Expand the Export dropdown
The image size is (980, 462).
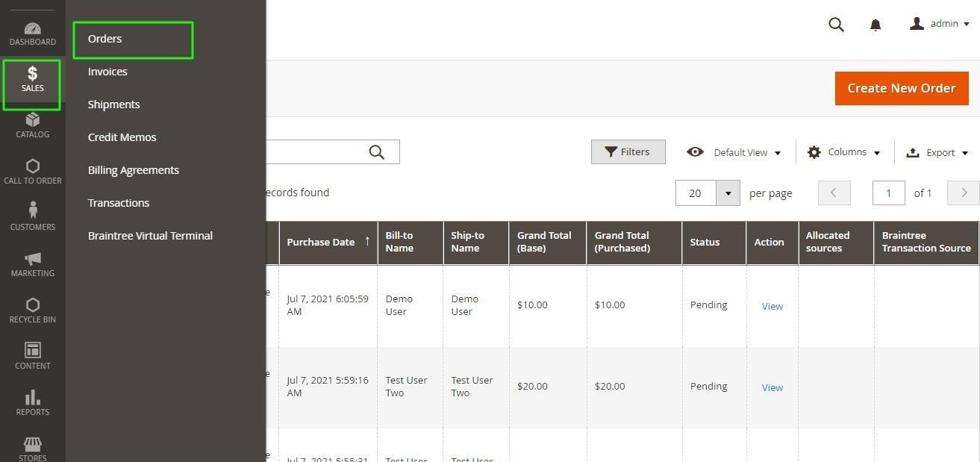(937, 152)
